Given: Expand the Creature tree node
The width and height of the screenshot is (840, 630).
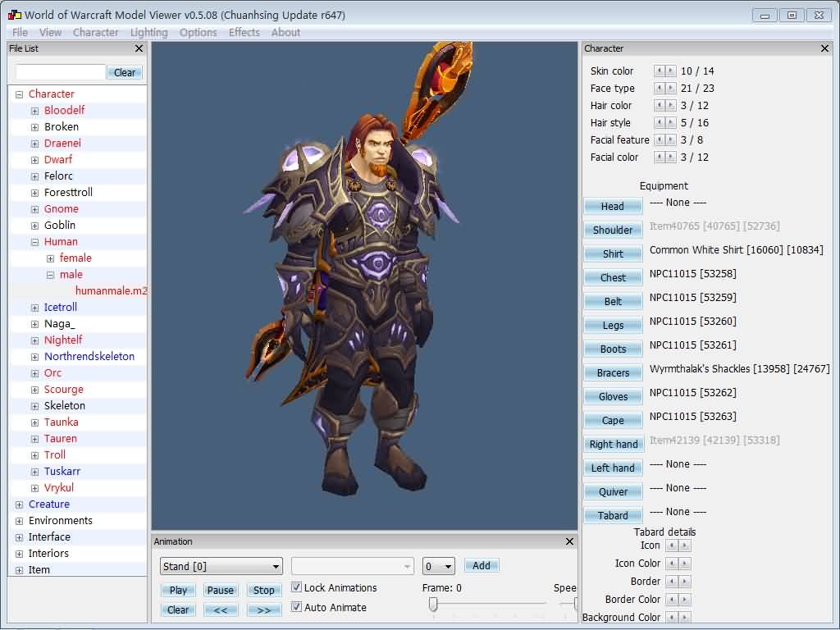Looking at the screenshot, I should 20,504.
